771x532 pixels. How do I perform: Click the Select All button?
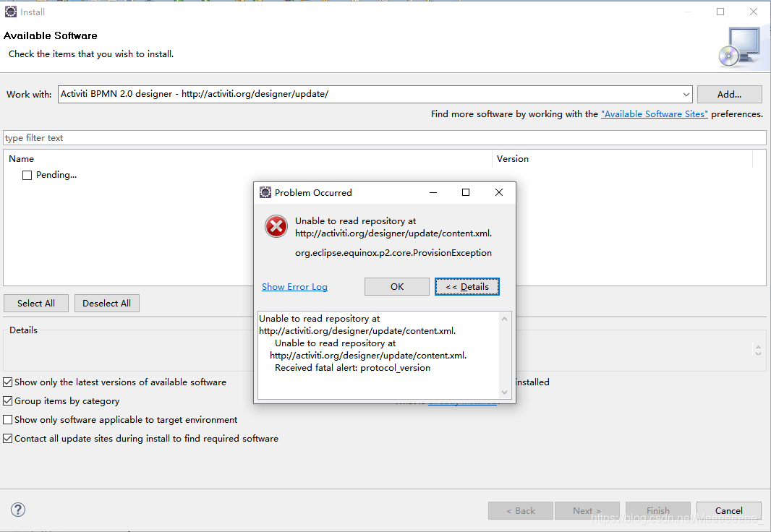coord(36,304)
